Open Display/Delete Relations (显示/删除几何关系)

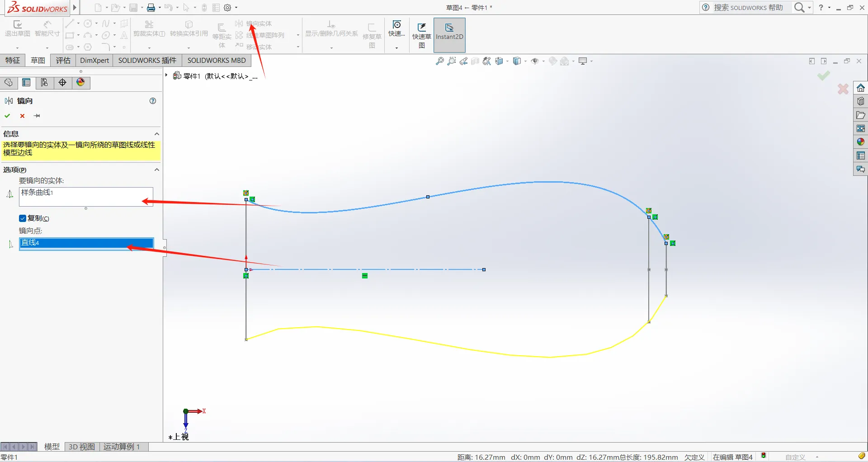tap(331, 28)
